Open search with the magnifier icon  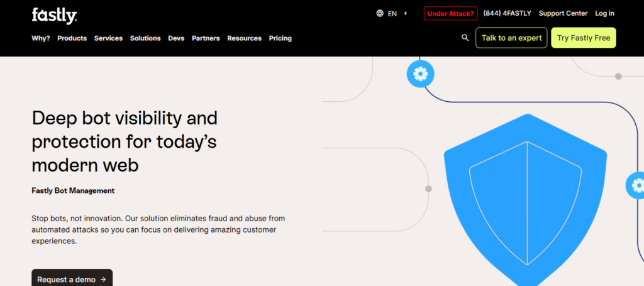coord(465,38)
